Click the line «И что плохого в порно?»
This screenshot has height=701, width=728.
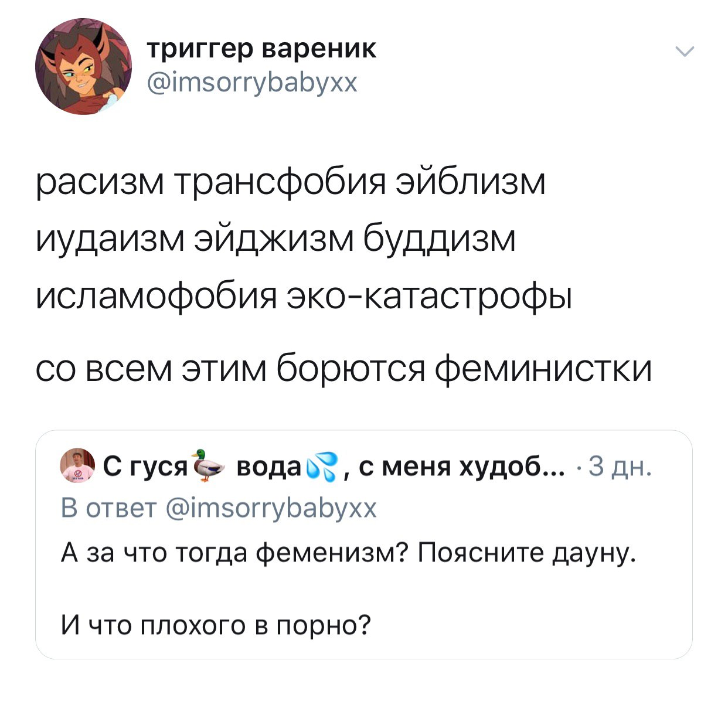pyautogui.click(x=216, y=625)
